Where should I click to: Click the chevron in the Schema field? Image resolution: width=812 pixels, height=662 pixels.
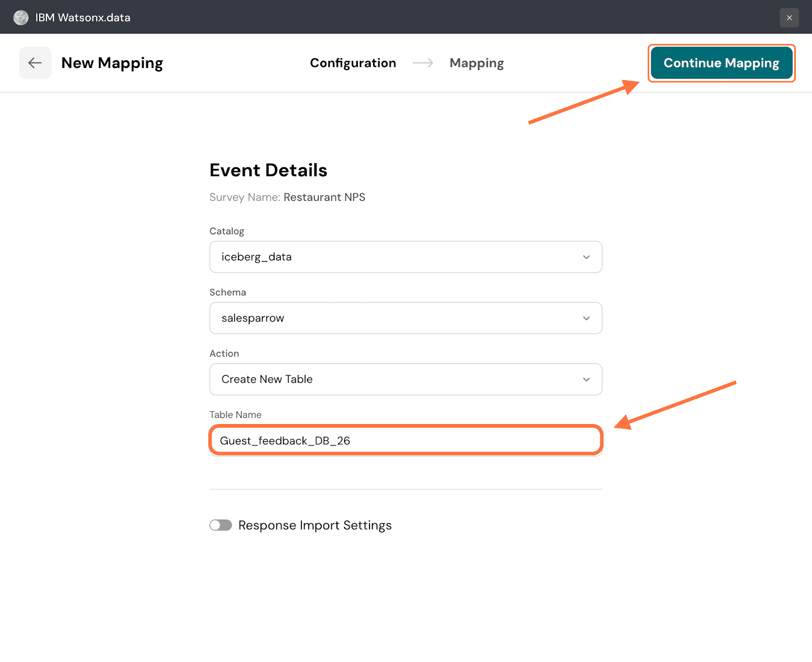586,319
